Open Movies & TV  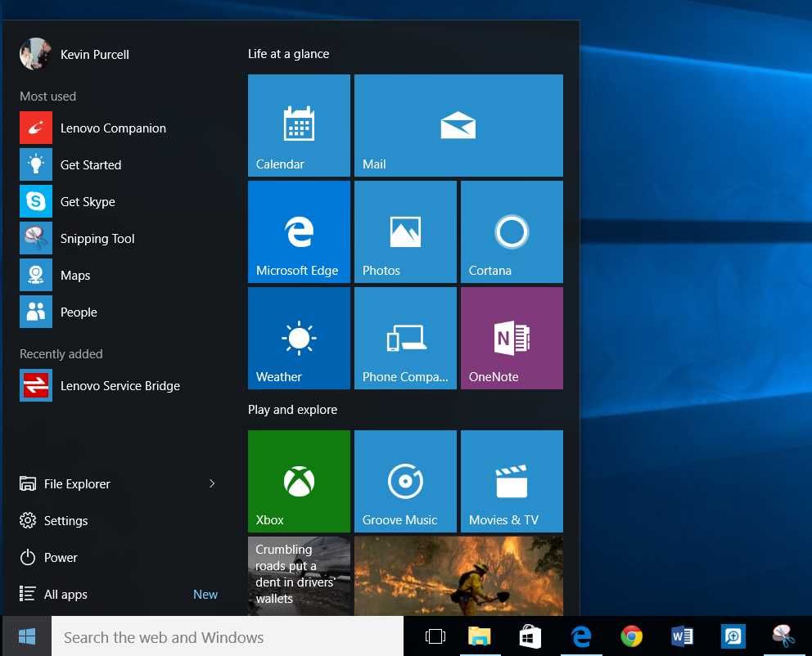(x=511, y=481)
